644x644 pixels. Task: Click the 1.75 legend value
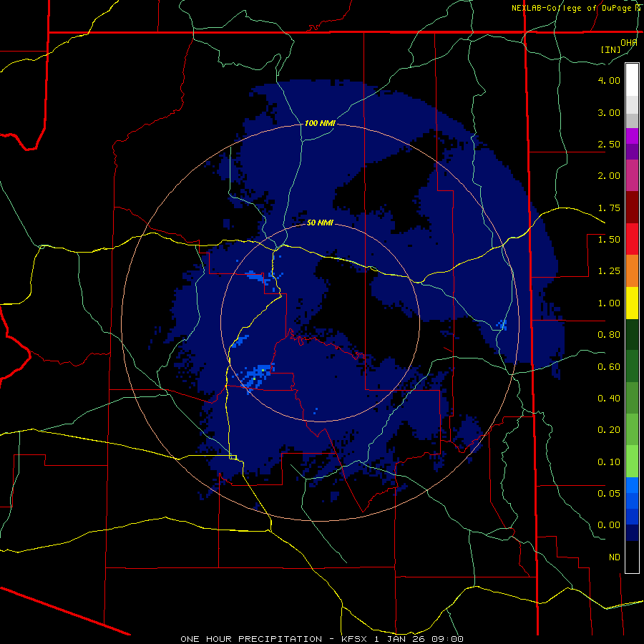point(609,208)
